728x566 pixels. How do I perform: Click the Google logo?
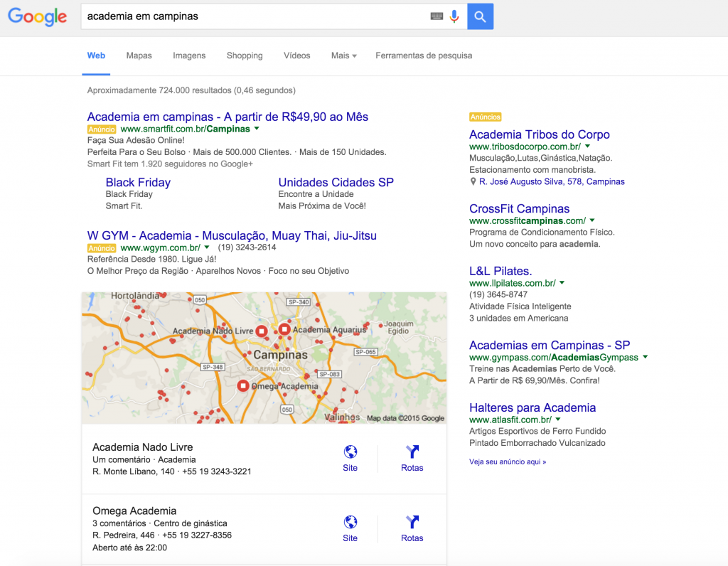tap(37, 17)
